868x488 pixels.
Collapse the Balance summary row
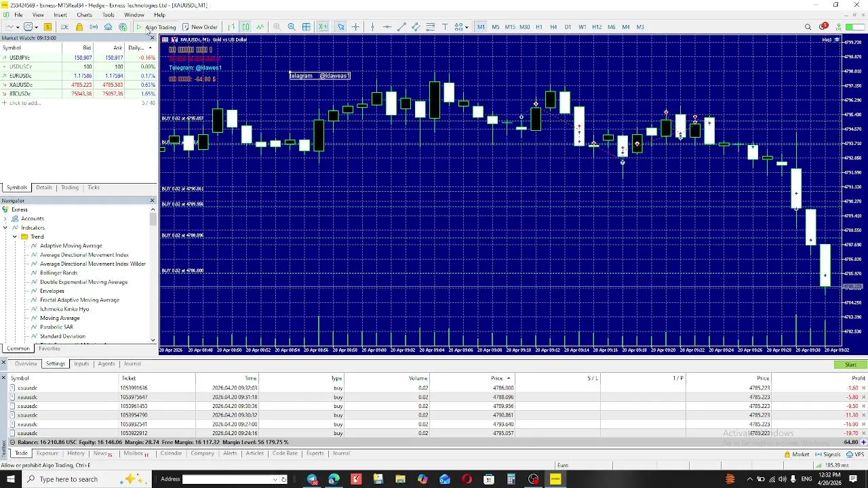tap(12, 442)
